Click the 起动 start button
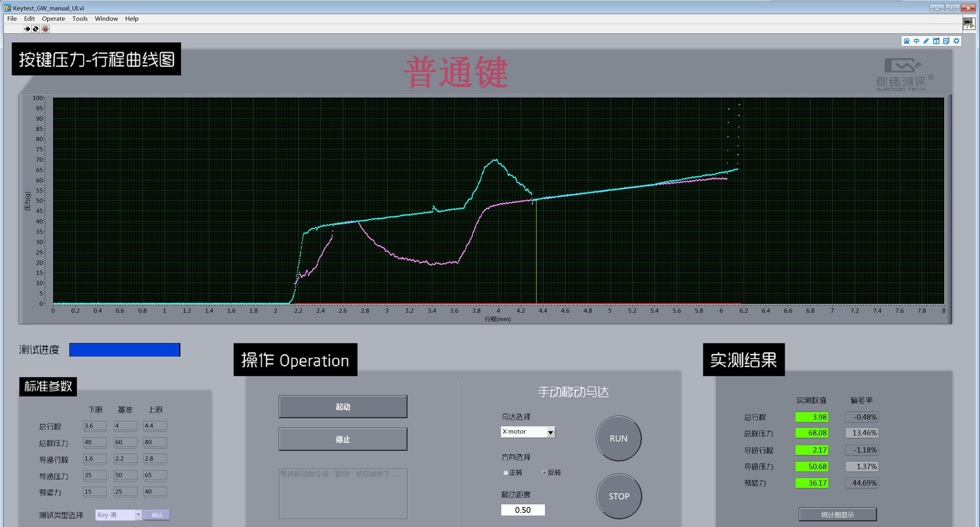 pos(343,407)
